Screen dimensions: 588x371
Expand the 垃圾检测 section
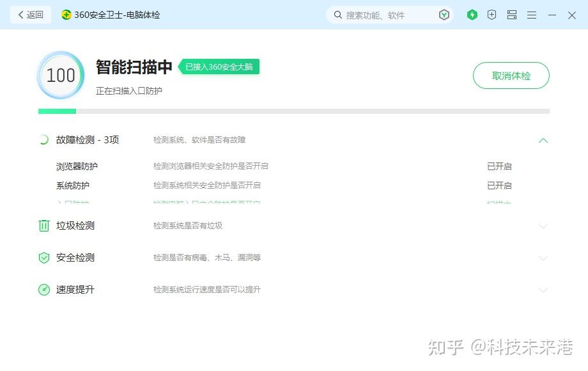[543, 226]
